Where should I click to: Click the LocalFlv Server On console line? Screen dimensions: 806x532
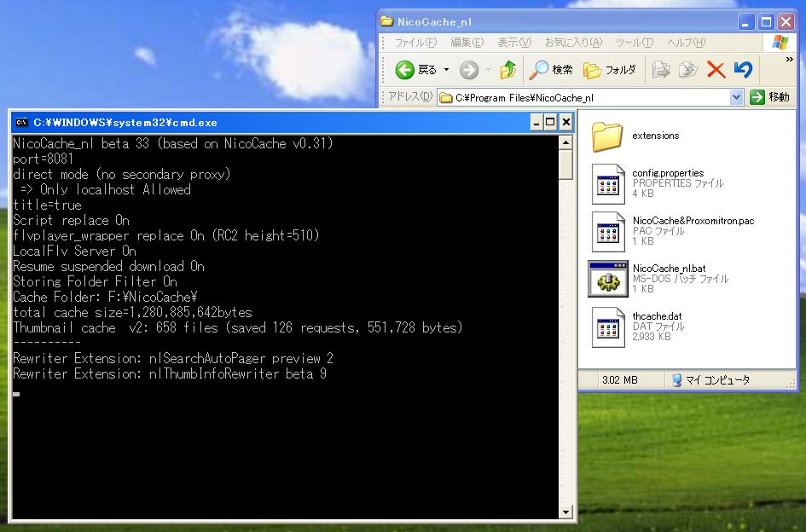74,251
